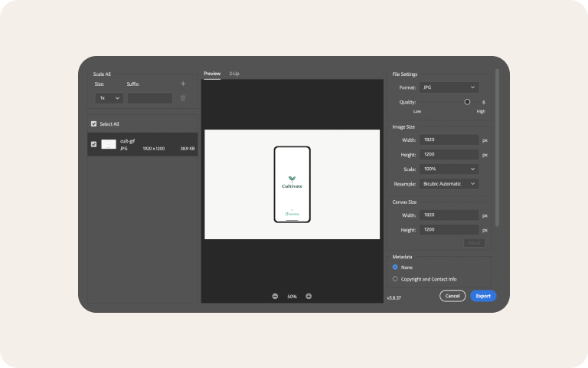Click the Canvas Size Width field

(449, 215)
